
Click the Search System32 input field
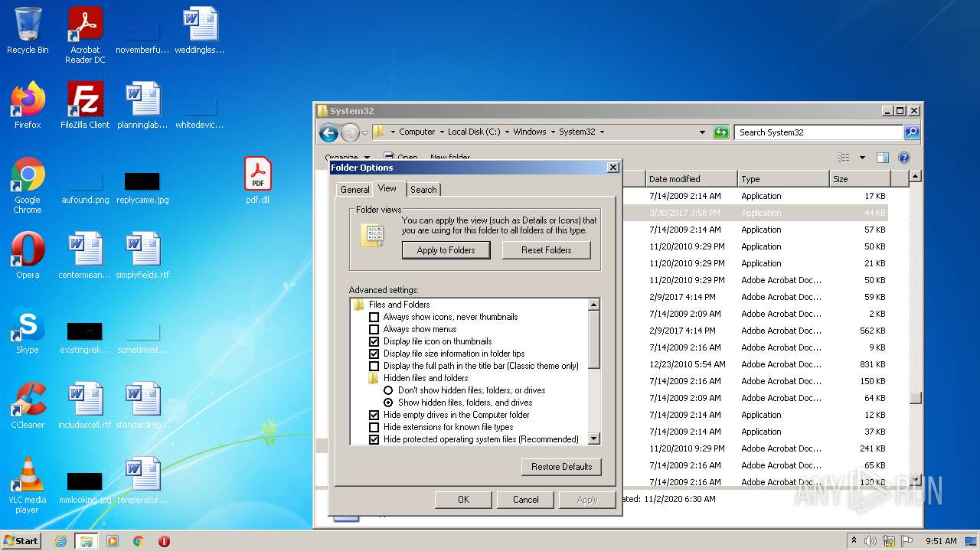[819, 132]
